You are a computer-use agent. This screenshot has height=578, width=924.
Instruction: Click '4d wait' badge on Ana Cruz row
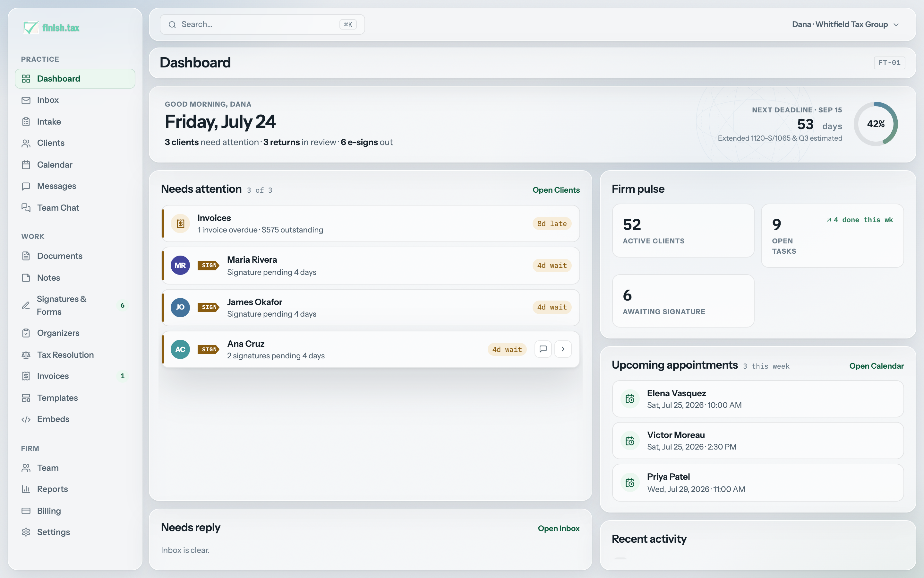[507, 349]
